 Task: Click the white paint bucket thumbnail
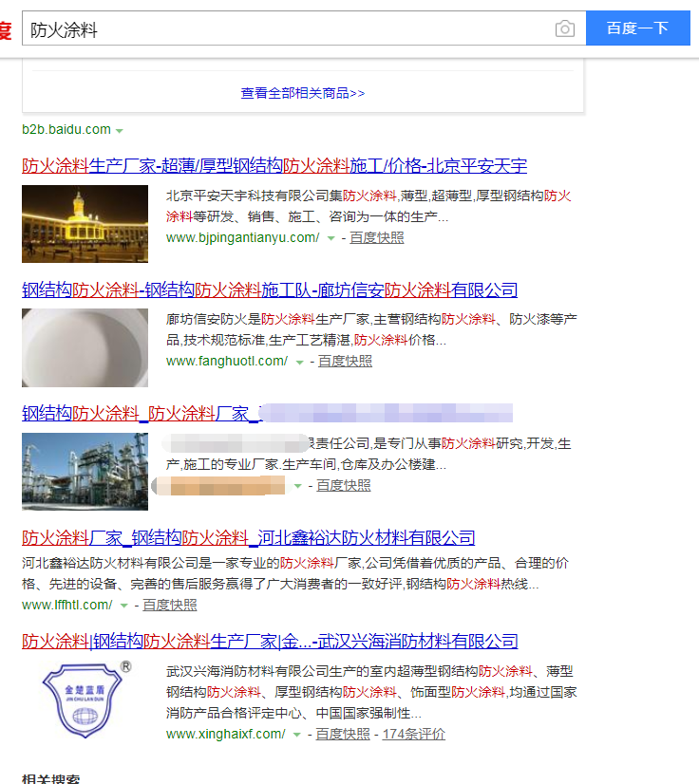tap(85, 347)
